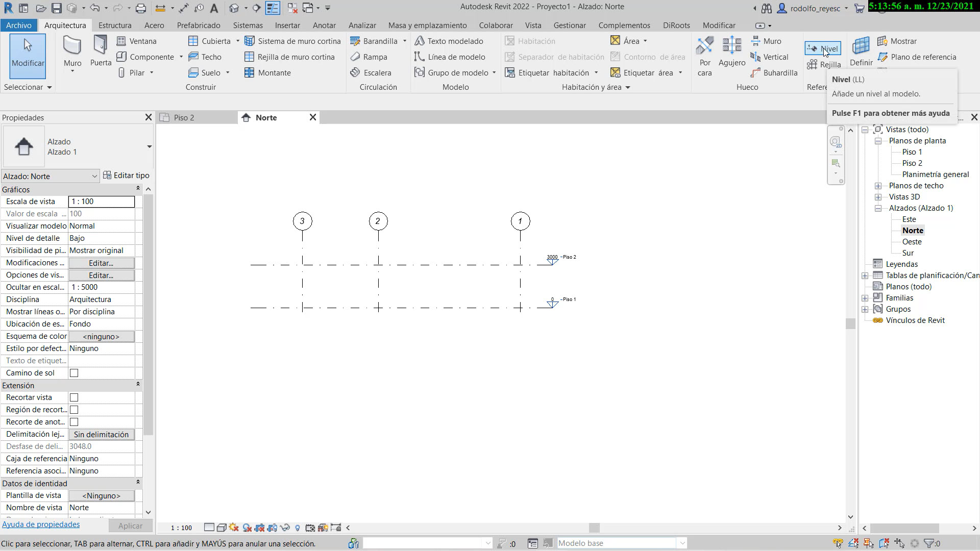
Task: Click Línea de modelo tool
Action: [450, 57]
